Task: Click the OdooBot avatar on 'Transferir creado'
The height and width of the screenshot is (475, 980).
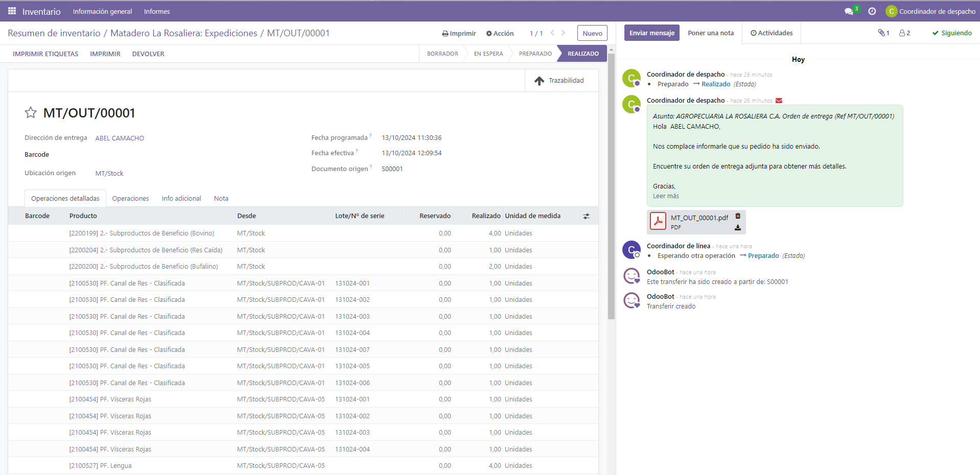Action: (x=632, y=300)
